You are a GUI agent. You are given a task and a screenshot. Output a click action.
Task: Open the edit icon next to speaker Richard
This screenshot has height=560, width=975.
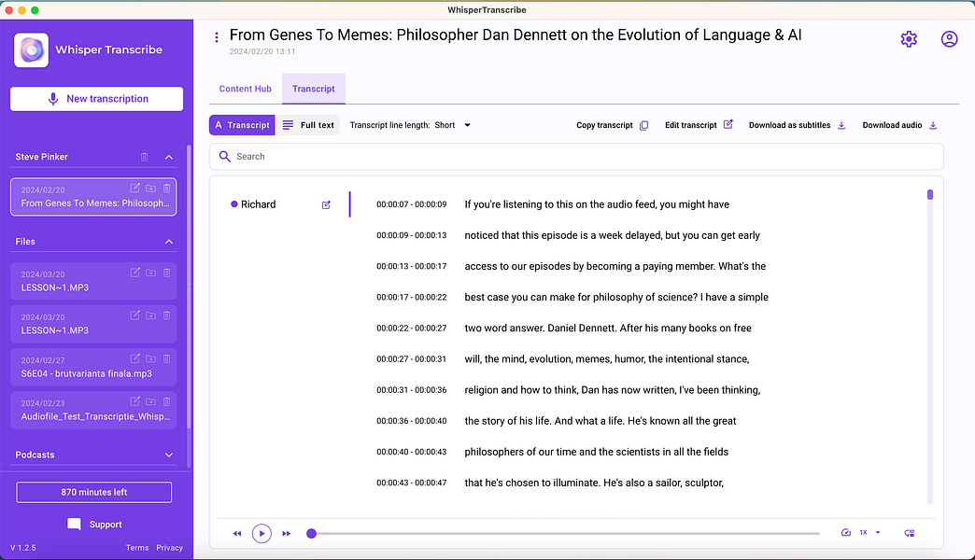pyautogui.click(x=325, y=204)
